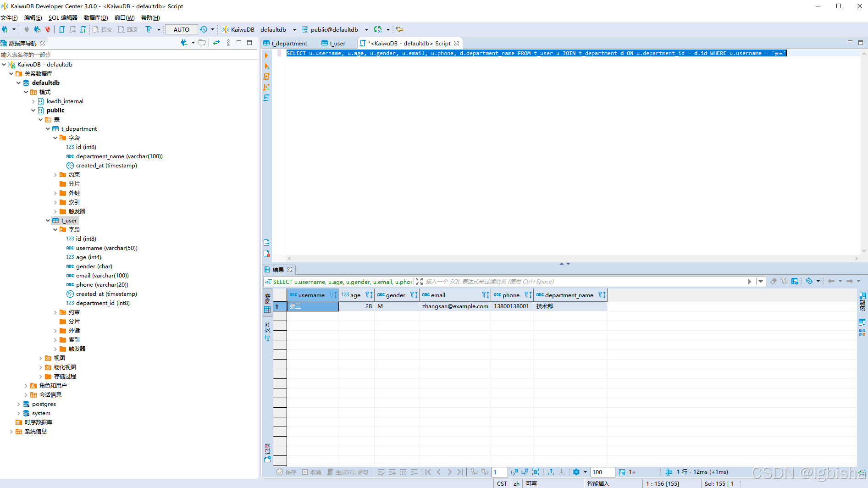Viewport: 868px width, 488px height.
Task: Export the result set with the upload arrow icon
Action: click(x=551, y=472)
